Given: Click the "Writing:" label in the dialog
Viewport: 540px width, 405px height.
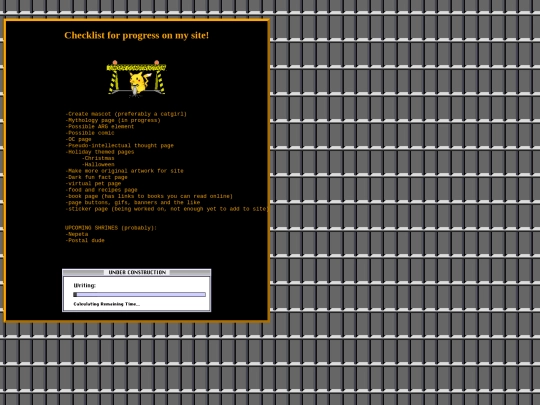Looking at the screenshot, I should coord(85,285).
